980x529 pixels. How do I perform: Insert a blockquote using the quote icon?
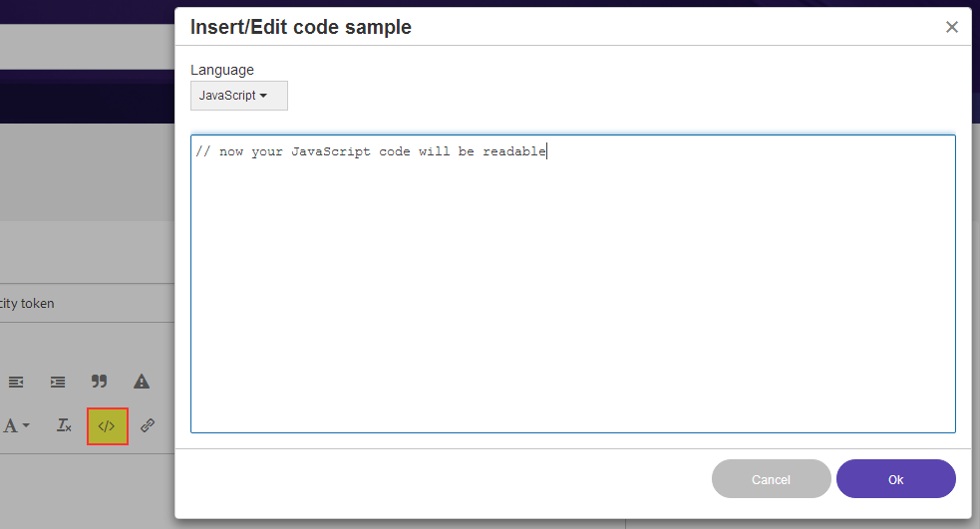99,382
